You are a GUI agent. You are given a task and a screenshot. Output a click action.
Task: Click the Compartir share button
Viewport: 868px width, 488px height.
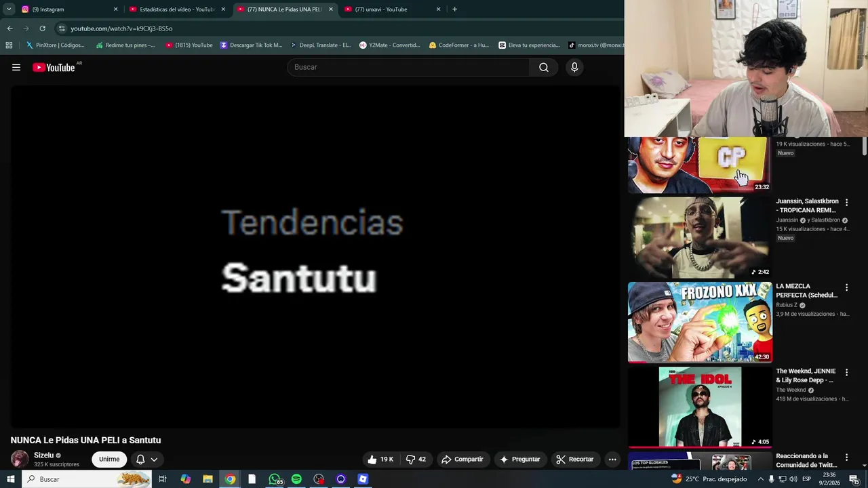point(462,460)
